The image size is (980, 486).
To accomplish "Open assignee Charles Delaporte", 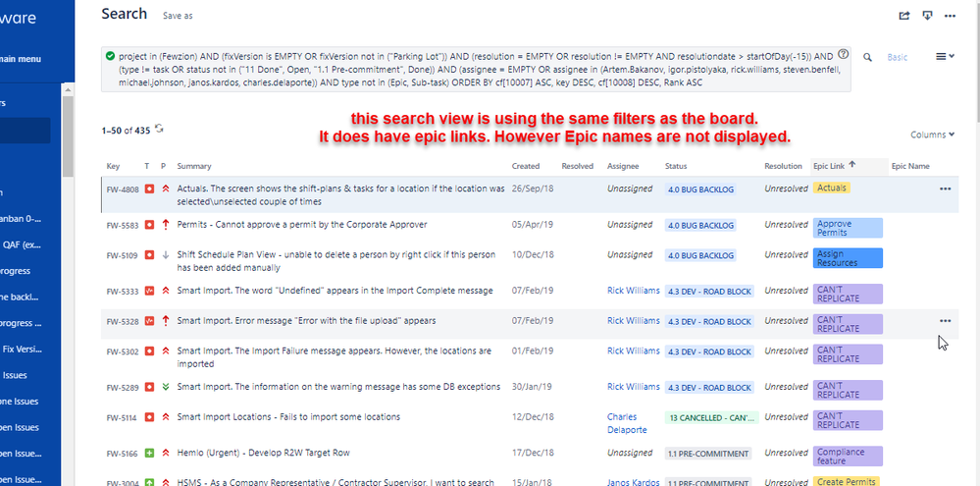I will [627, 423].
